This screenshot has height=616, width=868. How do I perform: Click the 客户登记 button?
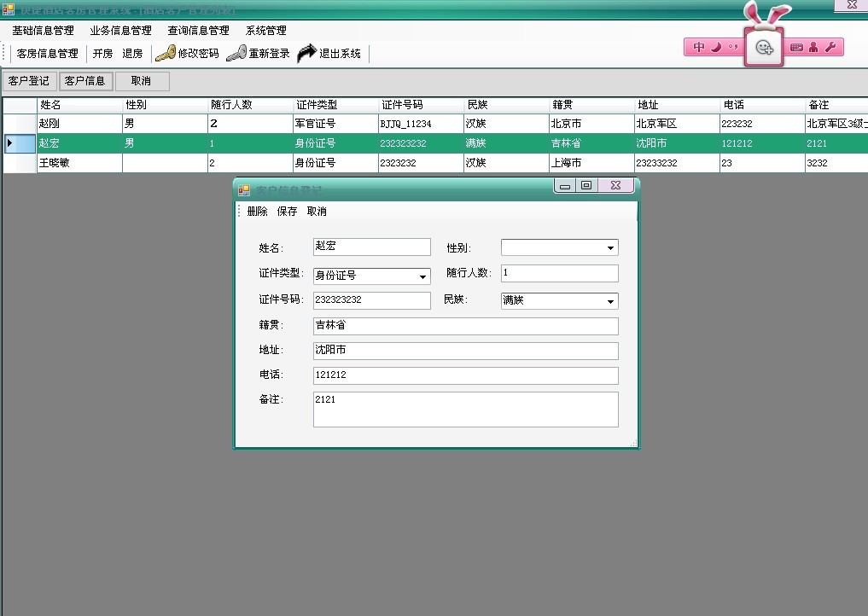[29, 81]
